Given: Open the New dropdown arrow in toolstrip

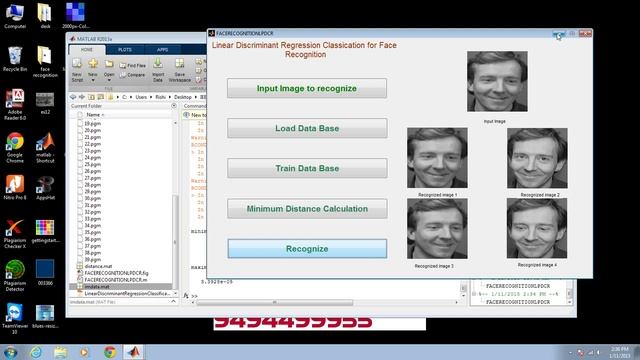Looking at the screenshot, I should (93, 80).
